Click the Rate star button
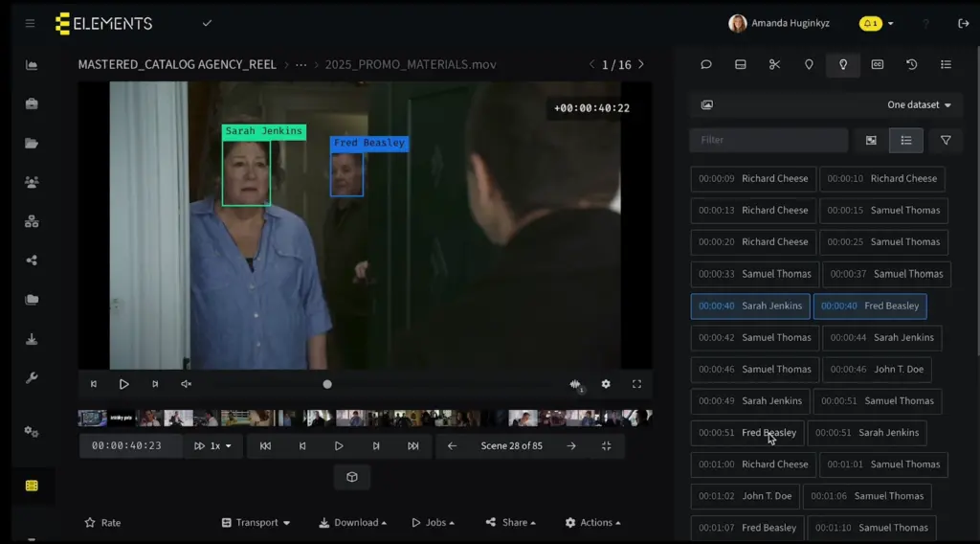The height and width of the screenshot is (544, 980). [102, 523]
